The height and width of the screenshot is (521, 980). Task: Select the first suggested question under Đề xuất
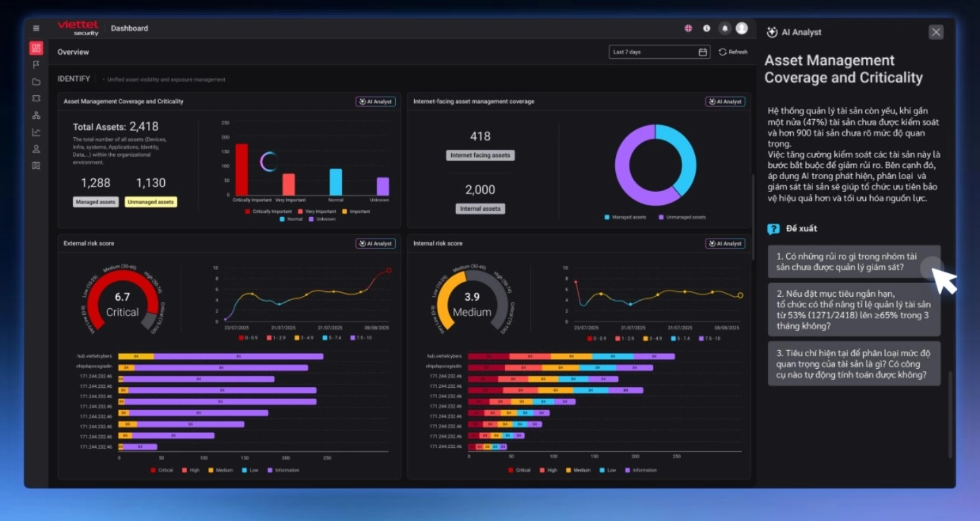[854, 262]
